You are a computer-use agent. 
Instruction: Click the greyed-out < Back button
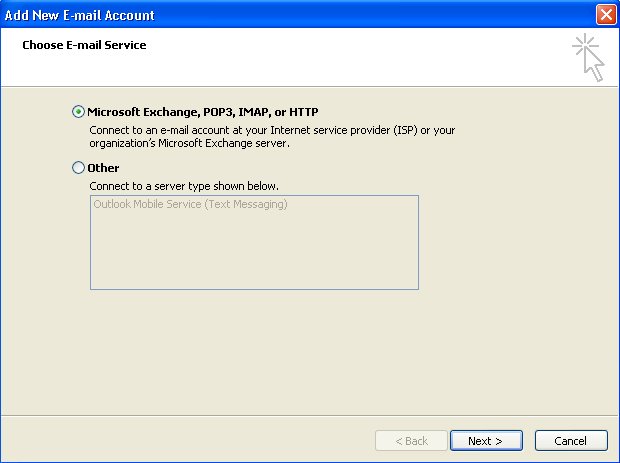[x=411, y=440]
